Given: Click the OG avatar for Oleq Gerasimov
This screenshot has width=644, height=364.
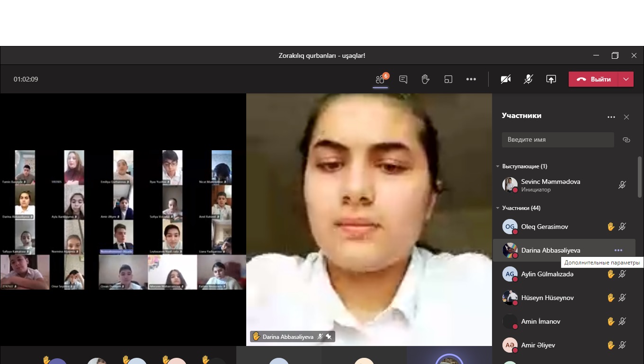Looking at the screenshot, I should 510,227.
